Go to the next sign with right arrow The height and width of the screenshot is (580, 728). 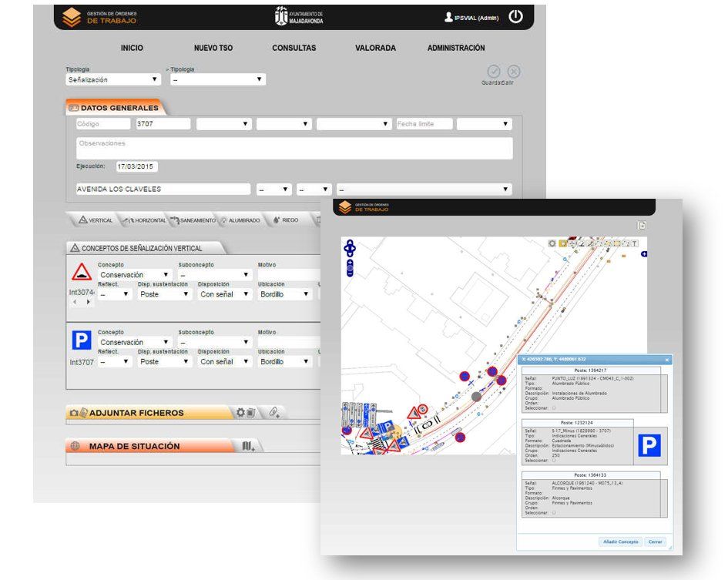click(x=89, y=302)
